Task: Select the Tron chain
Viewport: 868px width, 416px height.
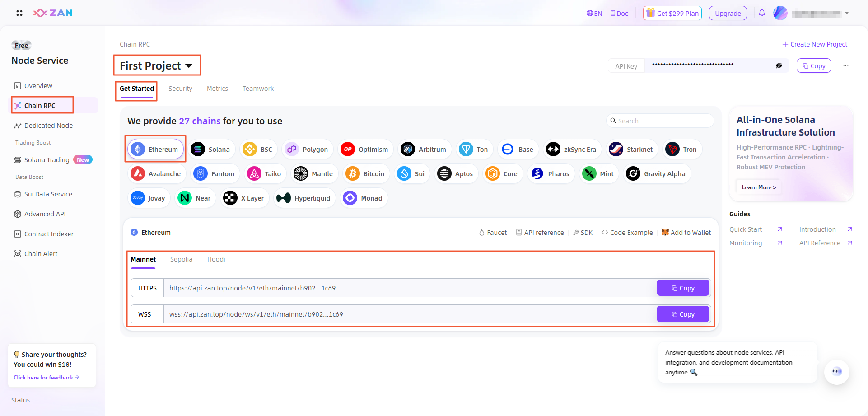Action: pyautogui.click(x=682, y=150)
